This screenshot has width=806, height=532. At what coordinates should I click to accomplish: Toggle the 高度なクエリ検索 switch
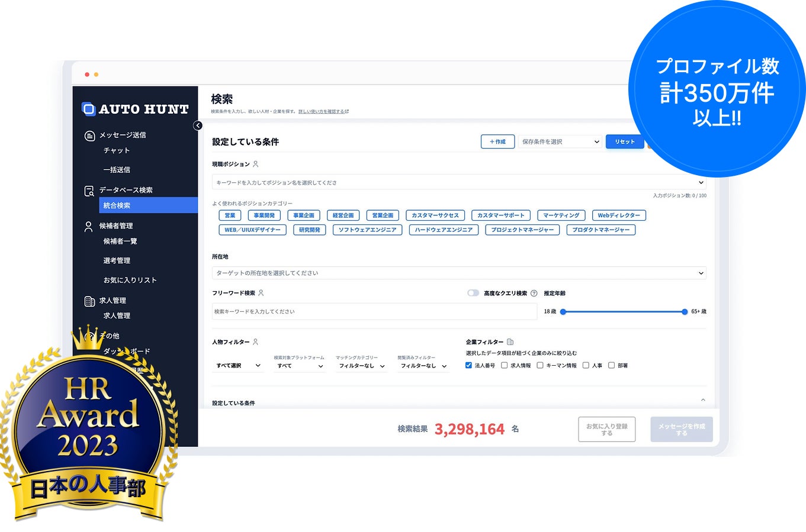(x=473, y=293)
